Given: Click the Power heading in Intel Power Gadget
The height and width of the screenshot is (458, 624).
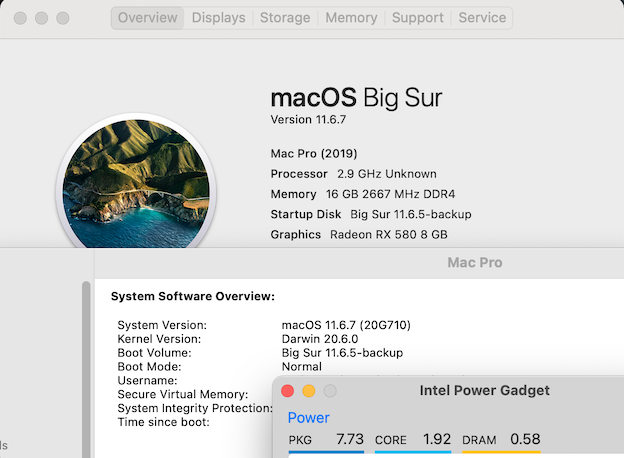Looking at the screenshot, I should [308, 418].
